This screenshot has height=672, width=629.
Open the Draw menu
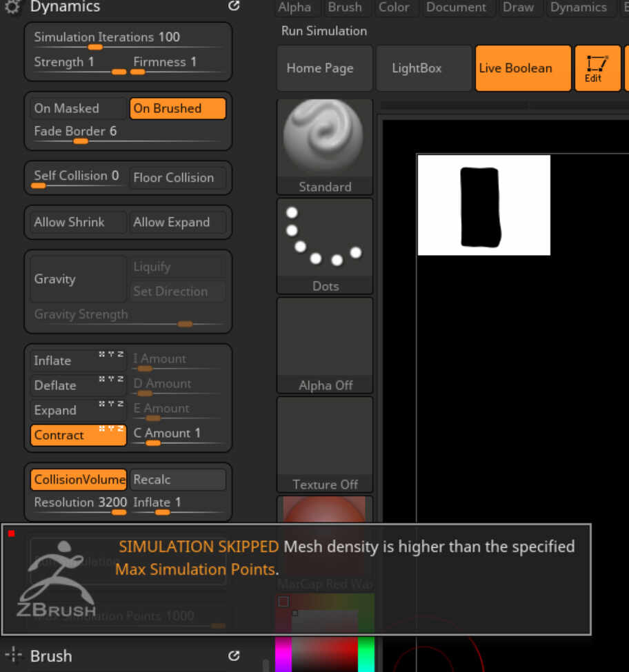(518, 8)
